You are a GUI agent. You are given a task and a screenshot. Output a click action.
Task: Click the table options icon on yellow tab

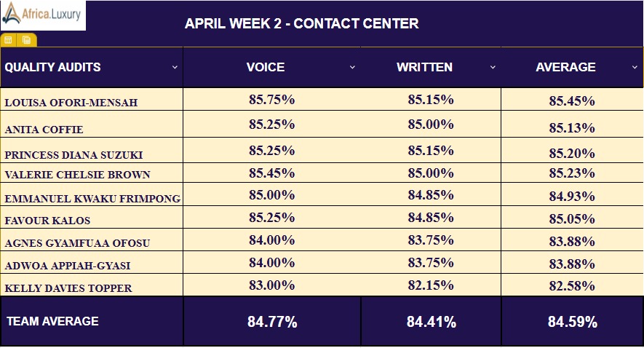click(x=9, y=40)
